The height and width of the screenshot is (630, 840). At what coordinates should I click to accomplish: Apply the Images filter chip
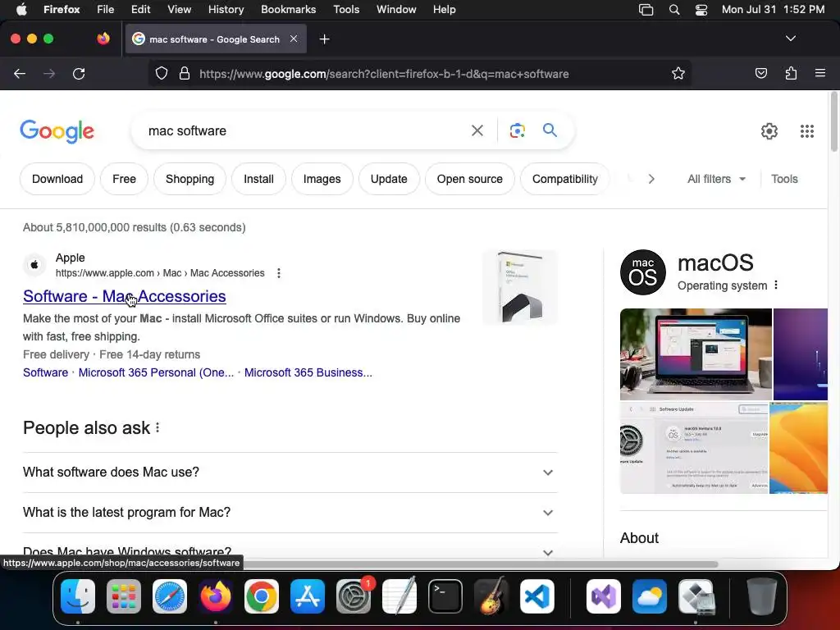coord(322,179)
